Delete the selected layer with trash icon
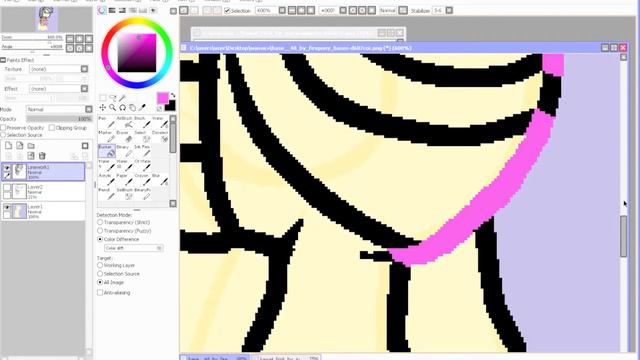Image resolution: width=640 pixels, height=360 pixels. [42, 156]
